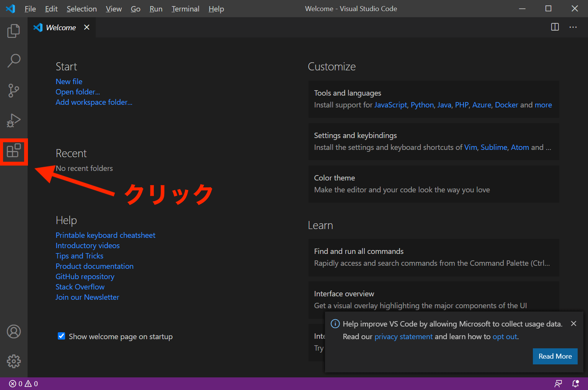Click the New file link
The height and width of the screenshot is (390, 588).
click(x=69, y=81)
